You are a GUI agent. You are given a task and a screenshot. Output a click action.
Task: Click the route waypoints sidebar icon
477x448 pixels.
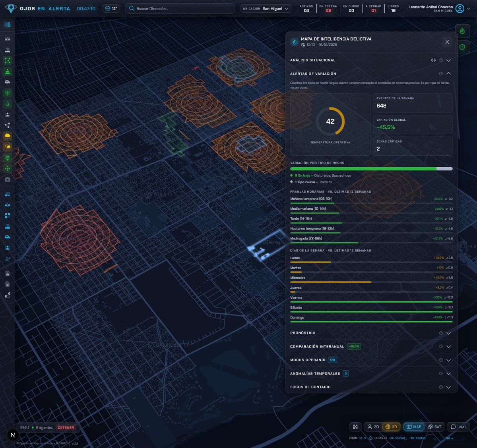click(8, 295)
